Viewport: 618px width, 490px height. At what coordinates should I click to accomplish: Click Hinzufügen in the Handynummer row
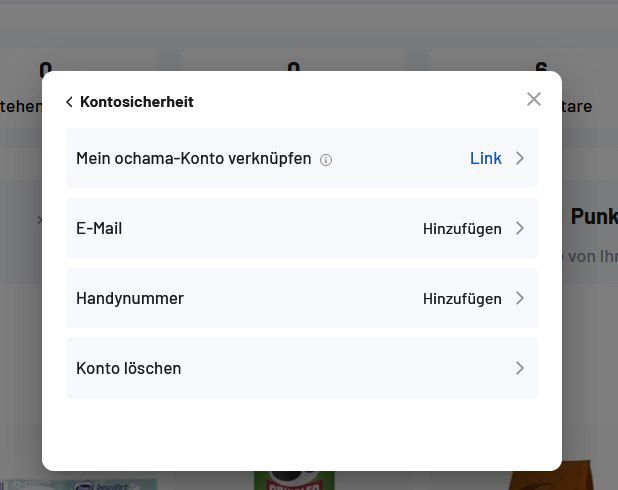click(x=462, y=298)
